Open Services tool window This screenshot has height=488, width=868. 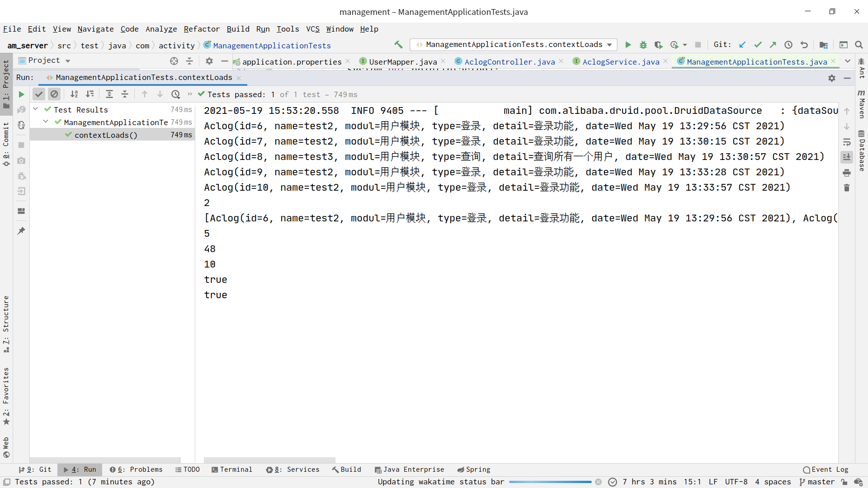click(x=292, y=469)
